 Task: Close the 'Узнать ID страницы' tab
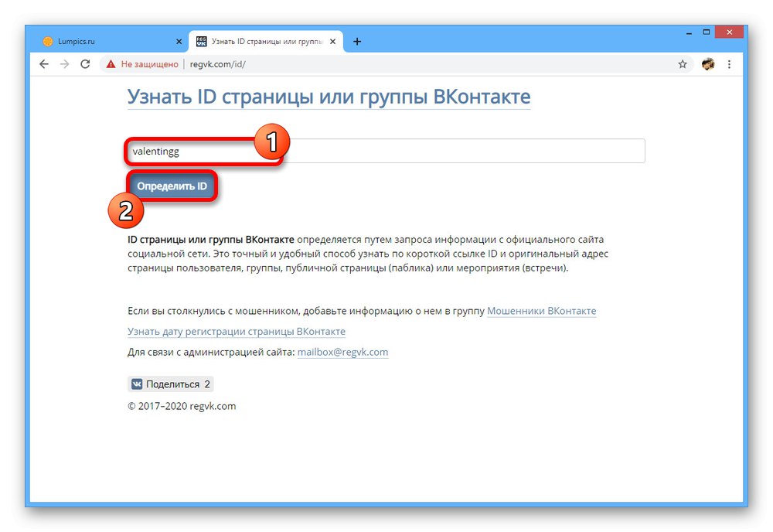pos(332,42)
